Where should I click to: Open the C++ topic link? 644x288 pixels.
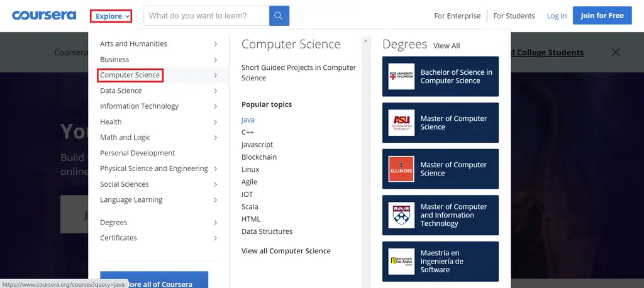(x=248, y=132)
